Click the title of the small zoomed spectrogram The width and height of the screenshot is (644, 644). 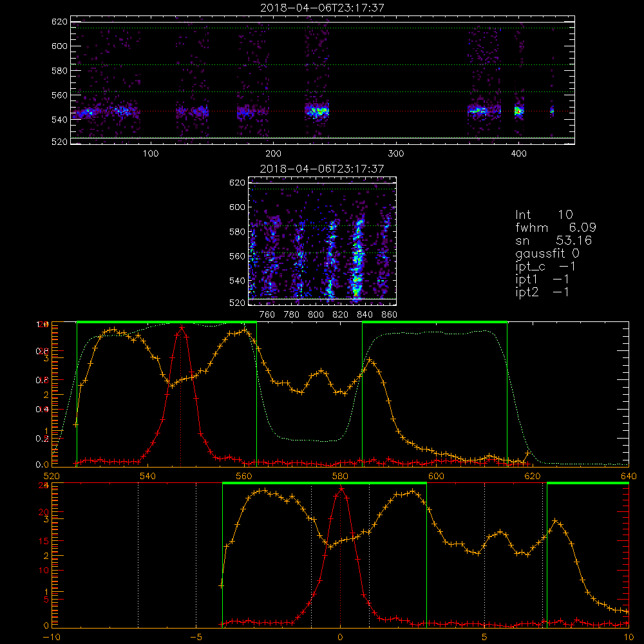point(322,169)
